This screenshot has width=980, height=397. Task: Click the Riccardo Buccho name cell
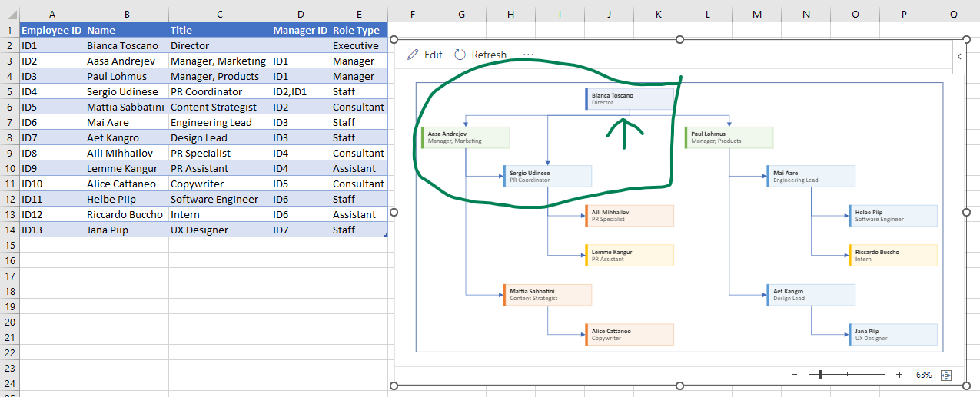126,214
